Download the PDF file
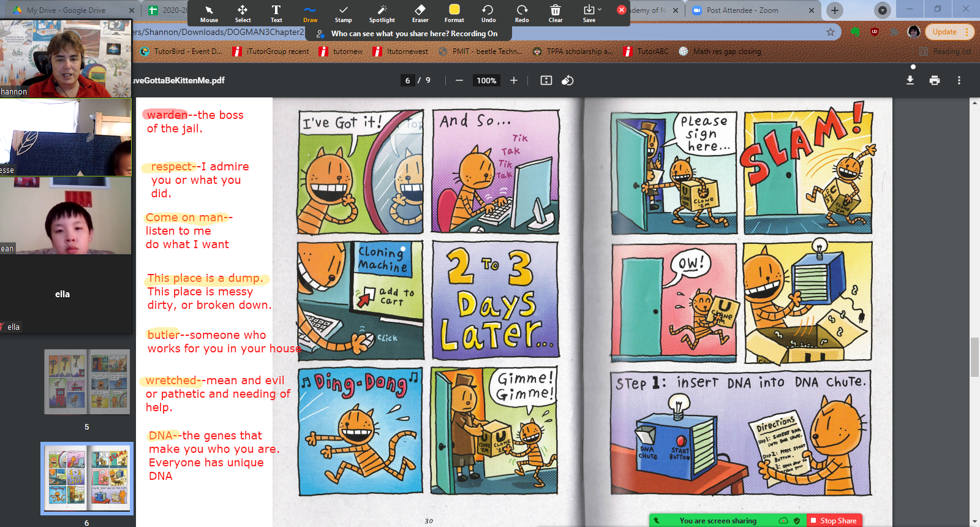 tap(910, 80)
